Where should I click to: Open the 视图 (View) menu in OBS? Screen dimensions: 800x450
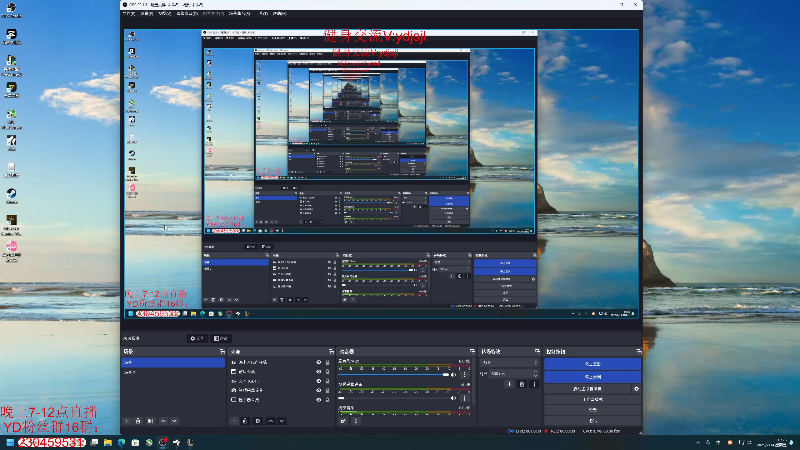tap(165, 14)
